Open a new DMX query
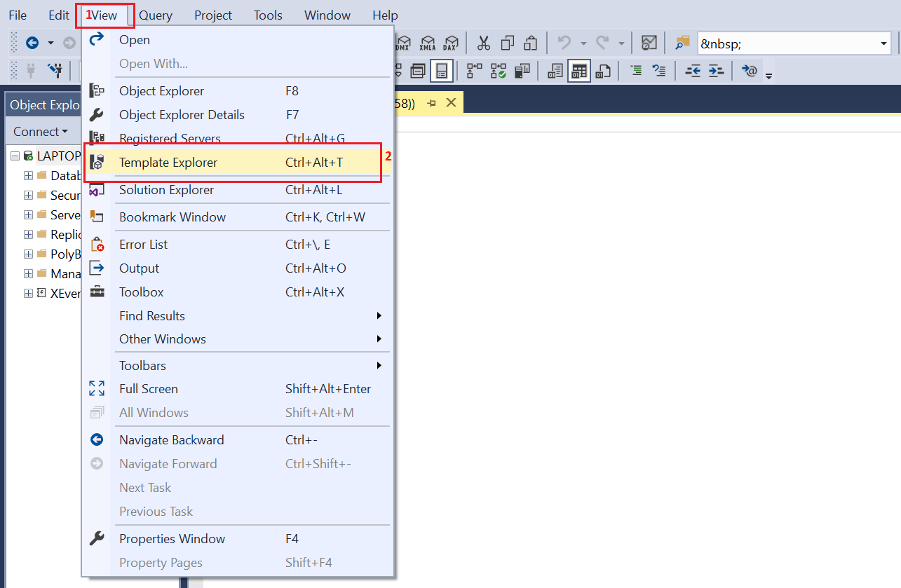 (402, 43)
